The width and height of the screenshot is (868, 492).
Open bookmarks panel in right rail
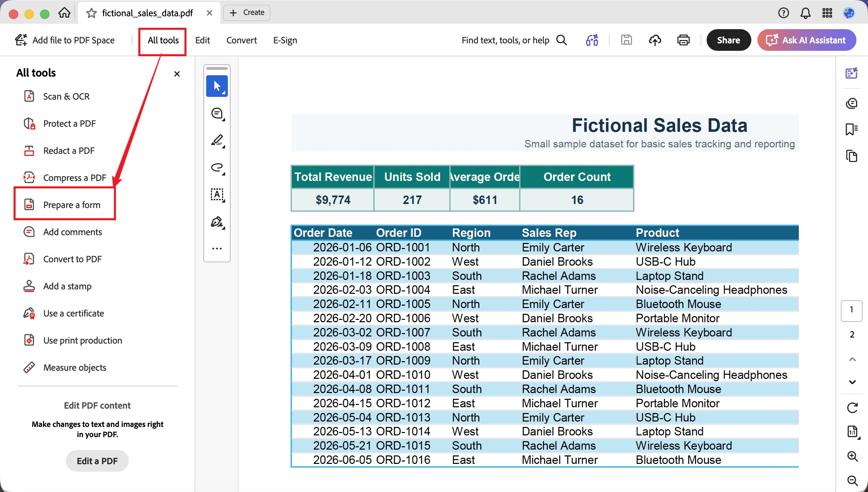coord(852,129)
